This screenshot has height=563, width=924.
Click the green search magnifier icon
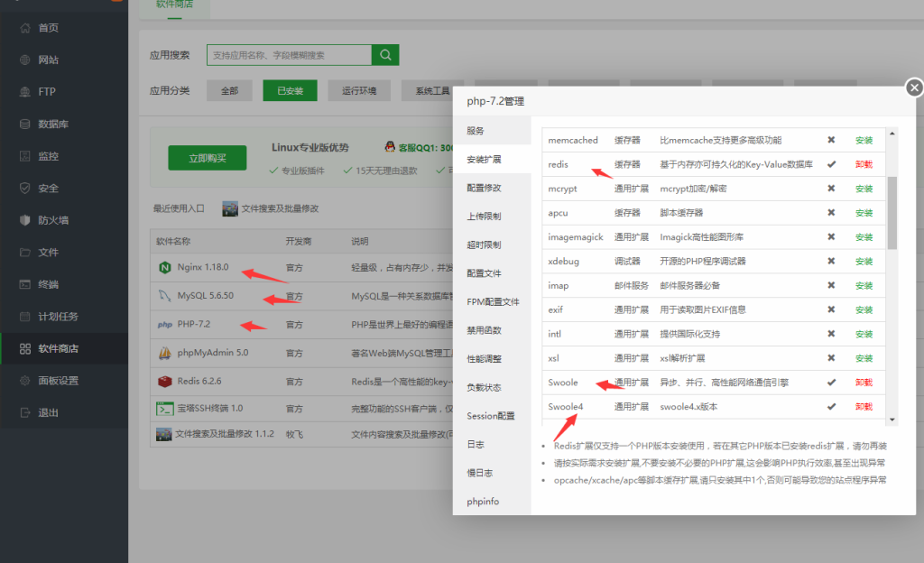(385, 55)
